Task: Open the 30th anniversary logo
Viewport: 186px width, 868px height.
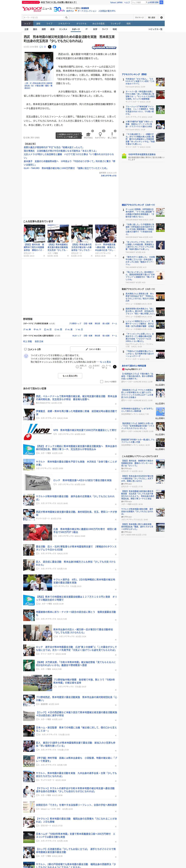Action: [x=59, y=9]
